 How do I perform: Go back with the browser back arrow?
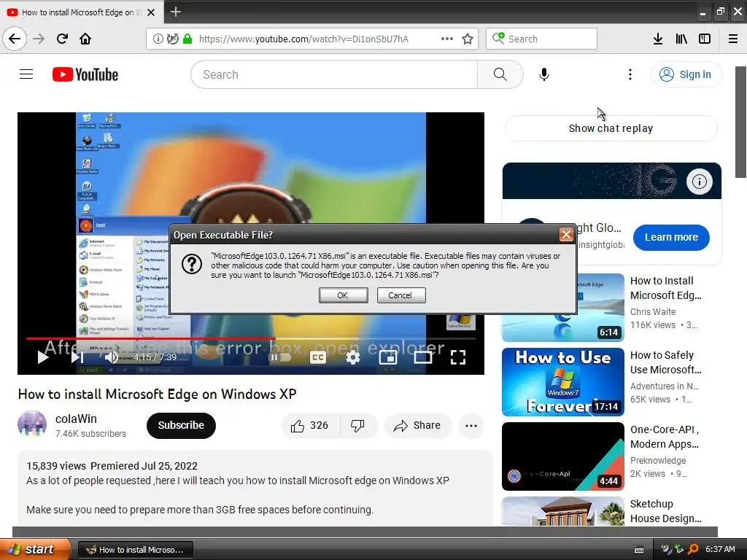coord(15,39)
